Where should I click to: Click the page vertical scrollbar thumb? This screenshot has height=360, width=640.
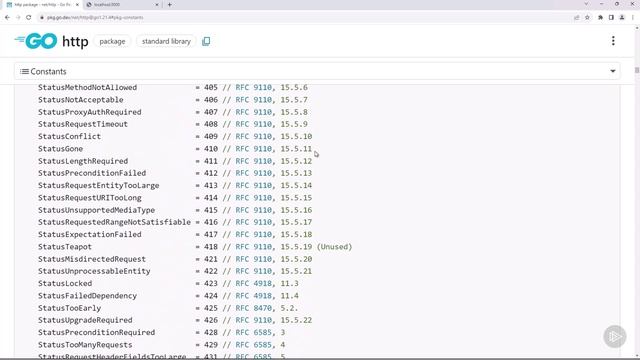click(637, 70)
